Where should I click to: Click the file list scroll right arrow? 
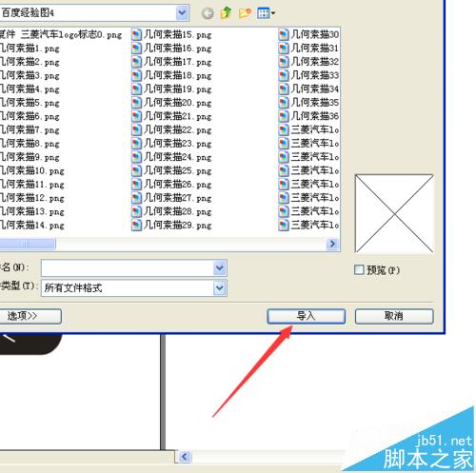332,244
